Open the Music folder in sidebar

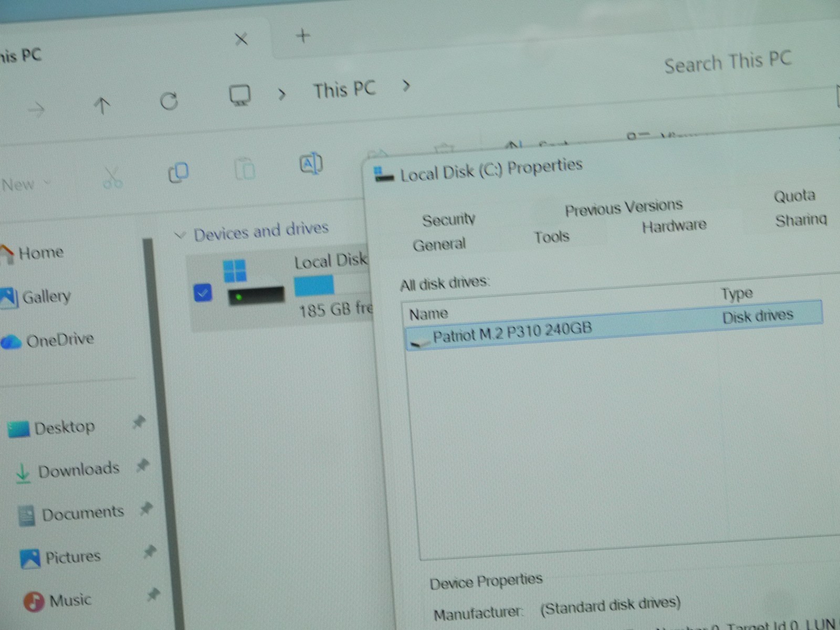(58, 601)
